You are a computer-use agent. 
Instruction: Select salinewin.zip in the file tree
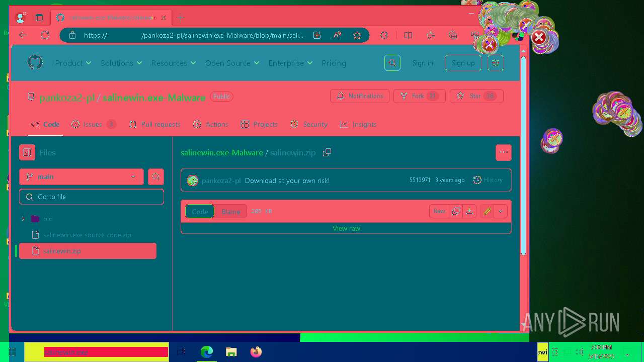click(88, 251)
